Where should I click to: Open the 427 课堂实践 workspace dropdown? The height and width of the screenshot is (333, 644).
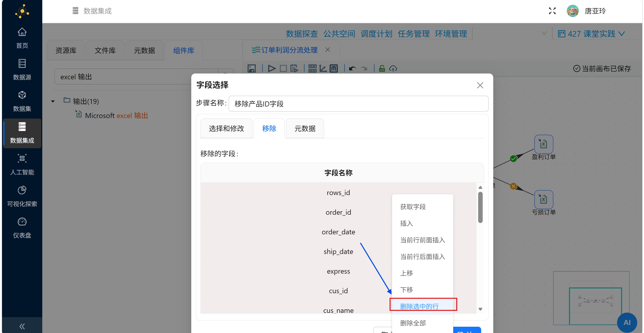pos(591,34)
